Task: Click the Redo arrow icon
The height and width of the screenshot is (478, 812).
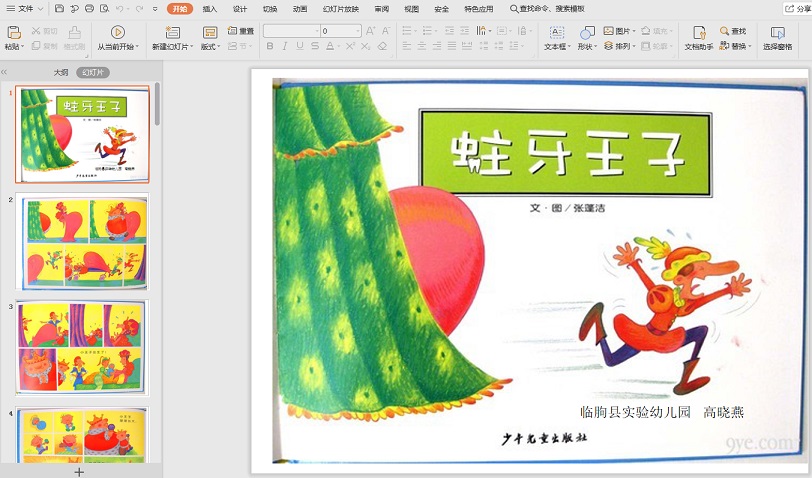Action: [x=139, y=9]
